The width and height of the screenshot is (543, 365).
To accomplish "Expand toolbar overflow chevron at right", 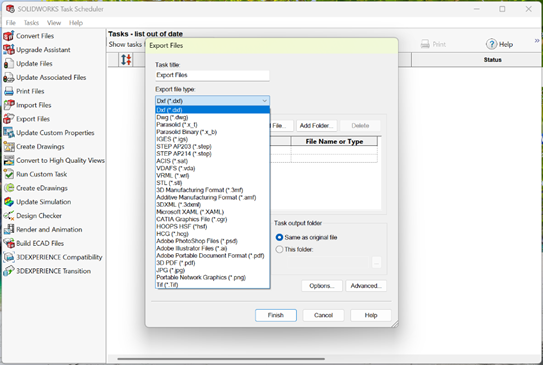I will coord(537,41).
